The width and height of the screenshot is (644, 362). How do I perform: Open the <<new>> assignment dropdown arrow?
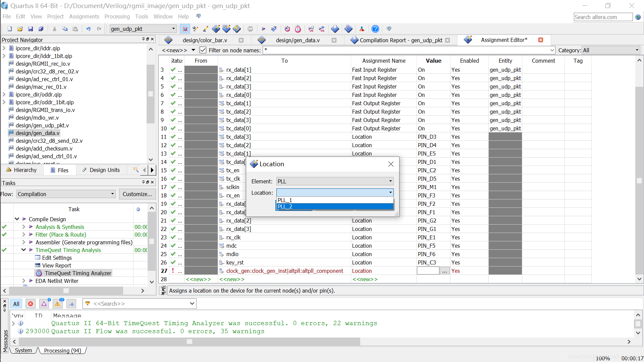193,50
